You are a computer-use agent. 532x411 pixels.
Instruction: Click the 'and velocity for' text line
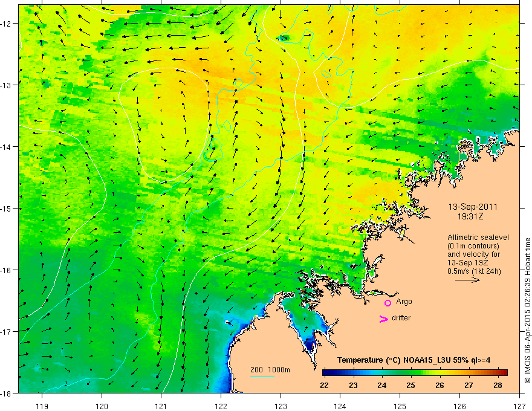(473, 254)
